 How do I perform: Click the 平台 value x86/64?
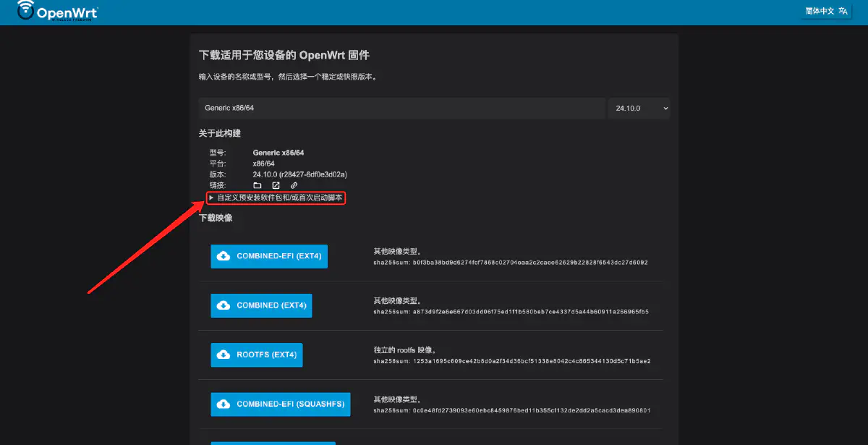(x=263, y=164)
